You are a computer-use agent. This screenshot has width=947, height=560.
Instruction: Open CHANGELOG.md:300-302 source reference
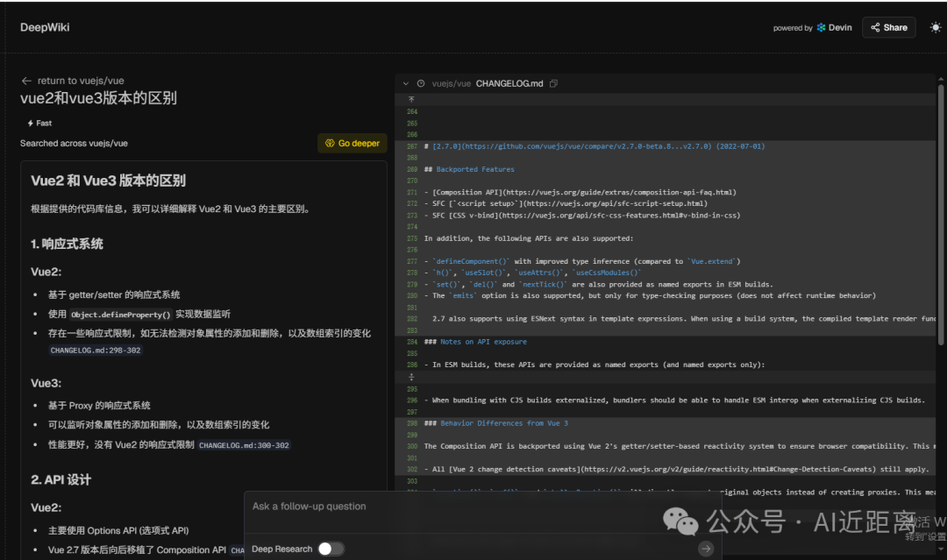coord(244,445)
